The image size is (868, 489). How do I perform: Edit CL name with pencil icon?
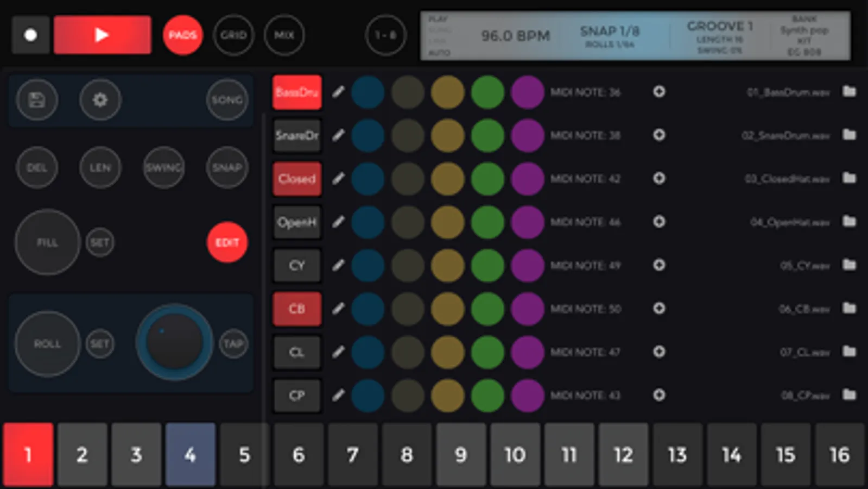338,352
